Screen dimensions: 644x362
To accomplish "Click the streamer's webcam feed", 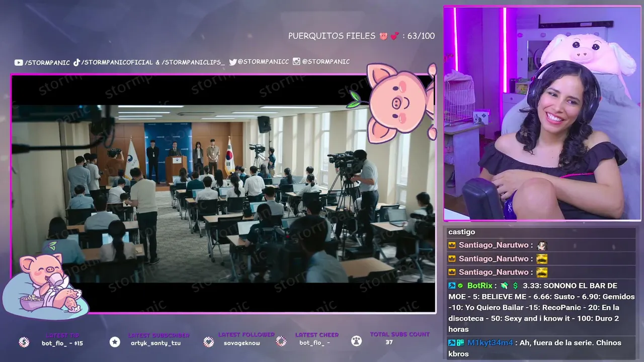I will click(x=542, y=113).
